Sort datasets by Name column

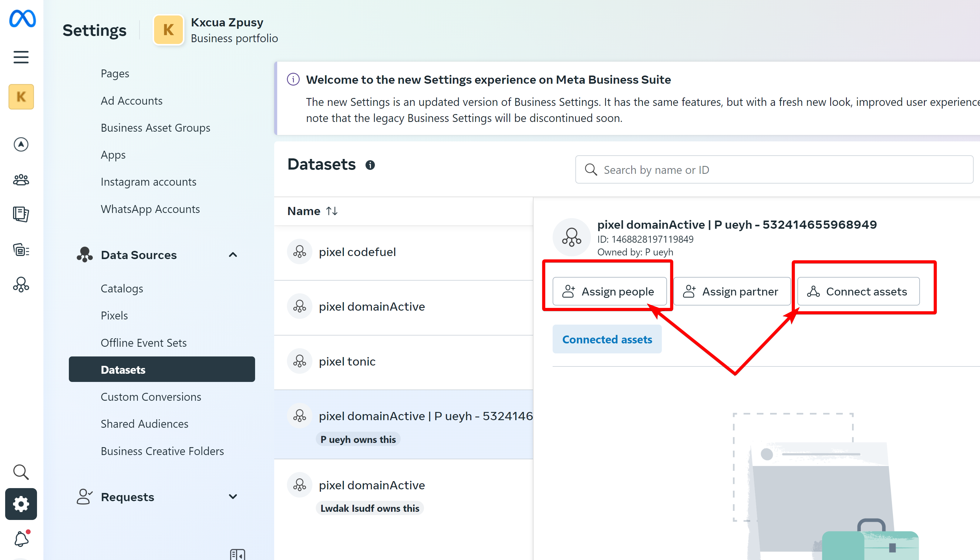[312, 211]
